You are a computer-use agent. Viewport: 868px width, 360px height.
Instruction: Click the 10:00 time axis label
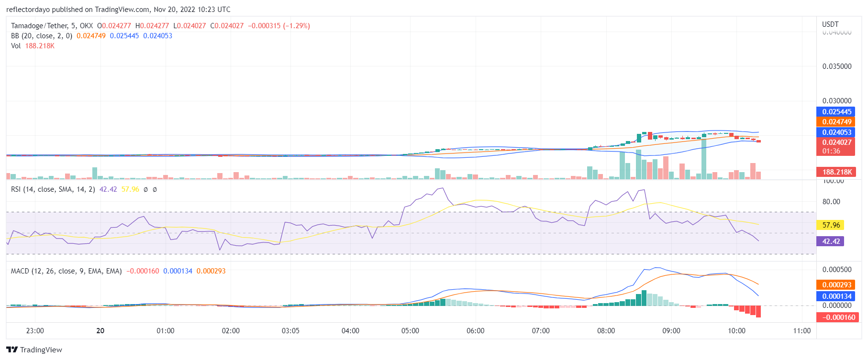click(x=736, y=331)
